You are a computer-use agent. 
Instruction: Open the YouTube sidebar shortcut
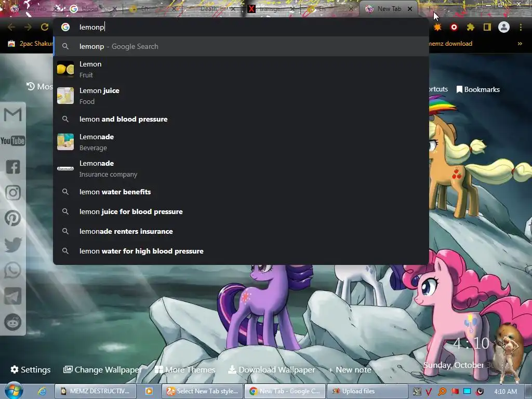tap(12, 141)
